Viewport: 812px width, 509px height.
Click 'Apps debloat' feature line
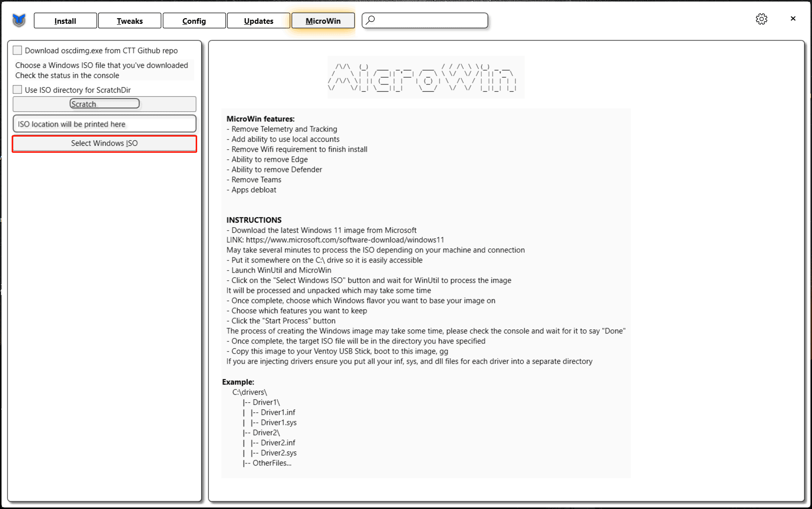point(252,190)
